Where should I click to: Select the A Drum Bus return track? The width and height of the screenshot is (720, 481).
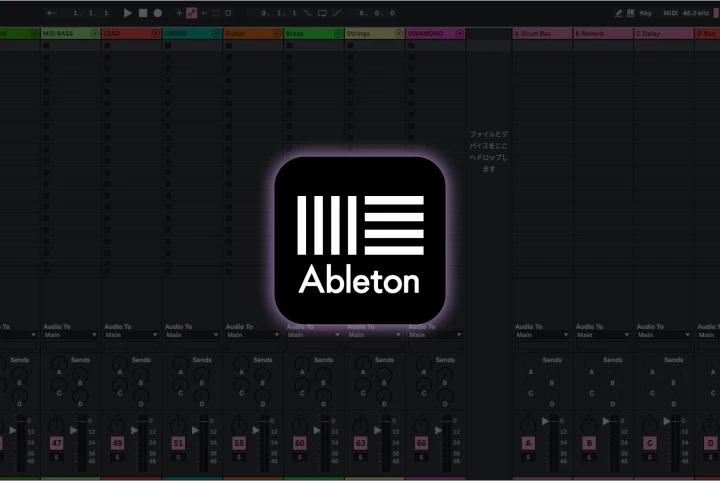click(542, 34)
